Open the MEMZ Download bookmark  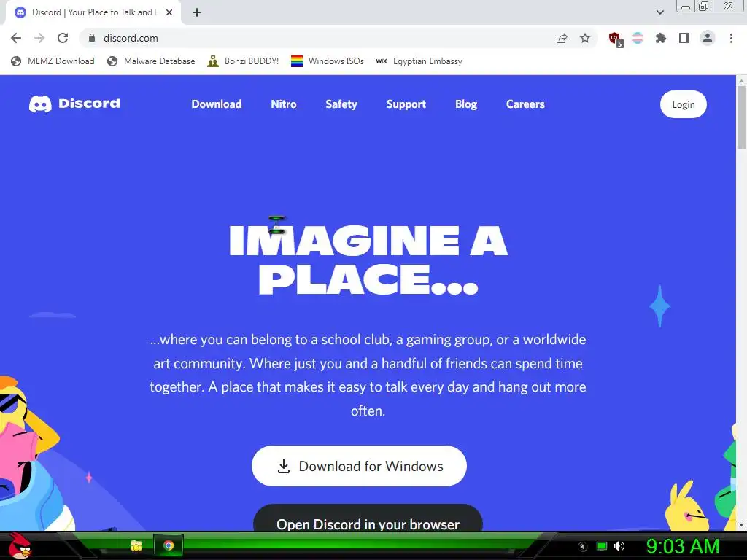coord(53,61)
